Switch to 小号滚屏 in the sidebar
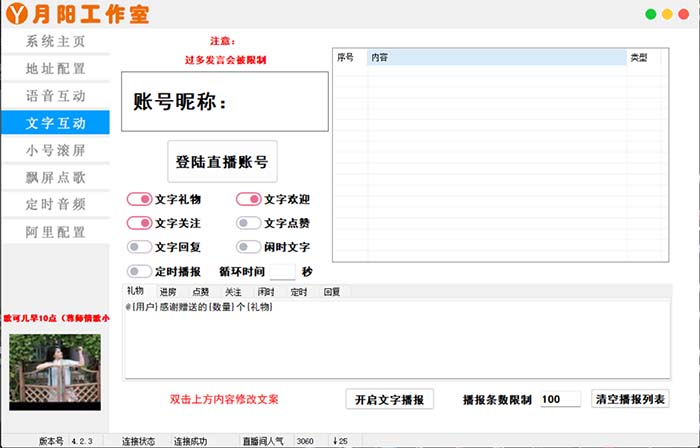The width and height of the screenshot is (700, 448). point(55,150)
